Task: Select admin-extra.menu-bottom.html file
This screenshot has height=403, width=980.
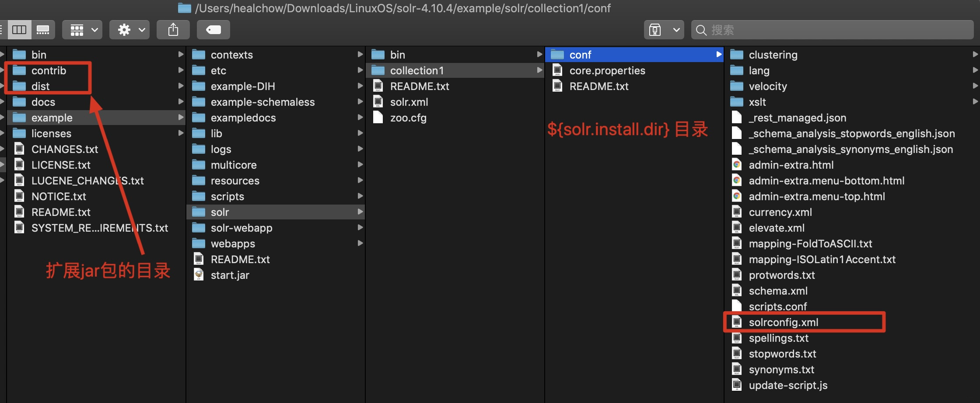Action: 852,181
